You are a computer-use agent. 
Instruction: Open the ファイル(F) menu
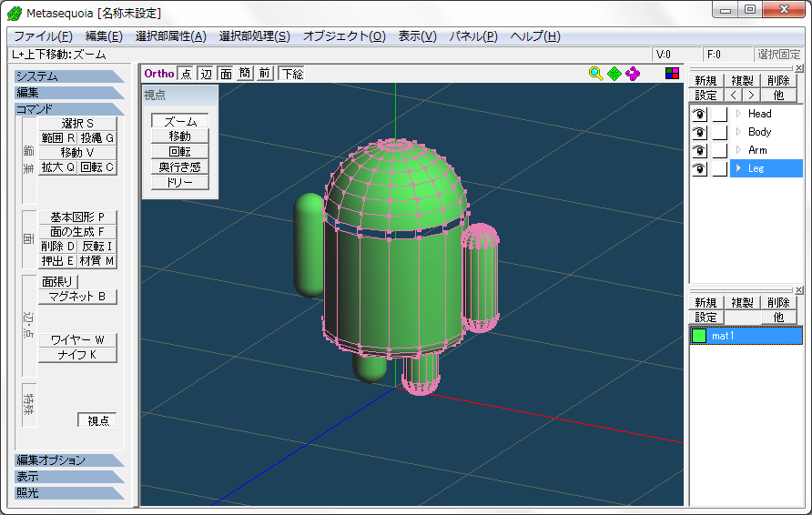43,36
